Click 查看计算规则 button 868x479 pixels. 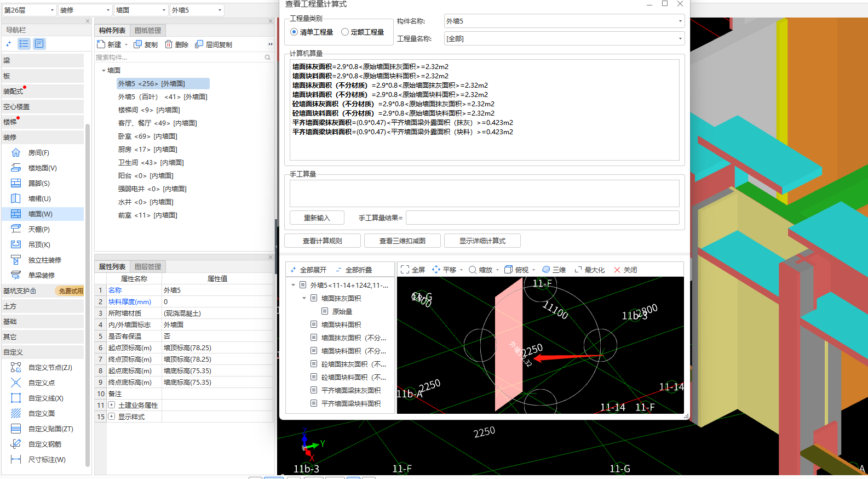click(323, 241)
